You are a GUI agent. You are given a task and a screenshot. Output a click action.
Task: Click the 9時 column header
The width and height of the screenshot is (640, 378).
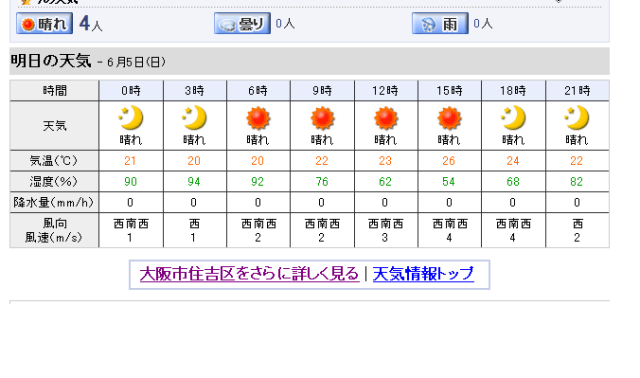[x=322, y=91]
